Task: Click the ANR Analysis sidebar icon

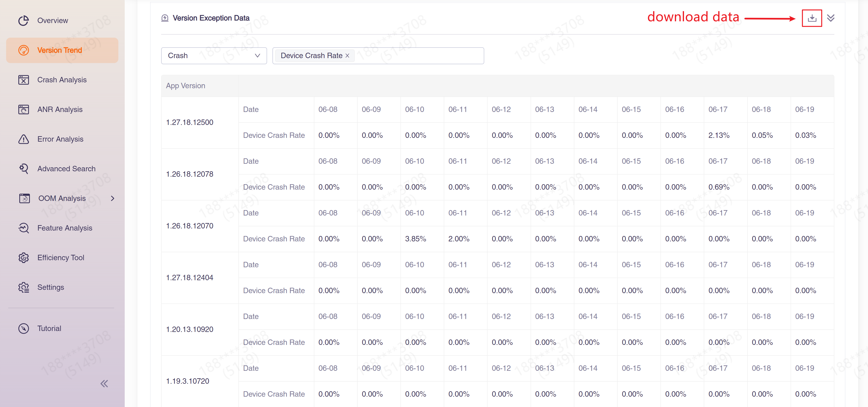Action: [x=24, y=109]
